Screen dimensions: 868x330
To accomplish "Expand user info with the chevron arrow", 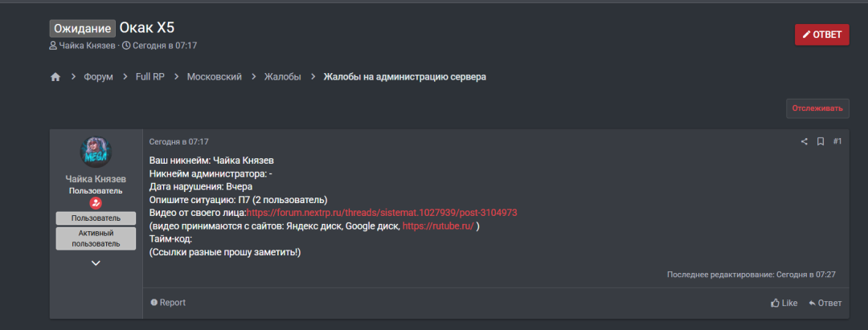I will tap(96, 263).
